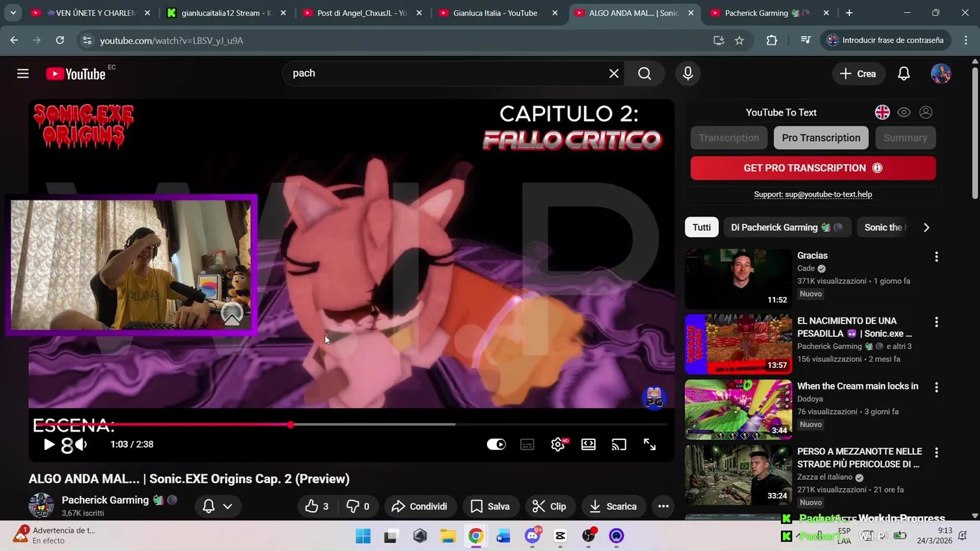
Task: Focus the URL address bar
Action: [398, 41]
